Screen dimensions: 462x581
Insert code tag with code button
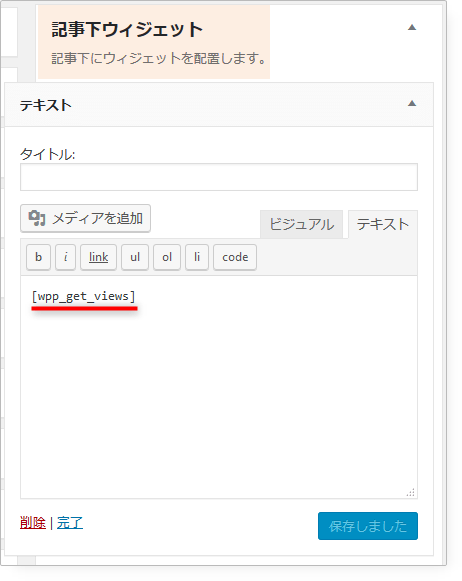[235, 257]
